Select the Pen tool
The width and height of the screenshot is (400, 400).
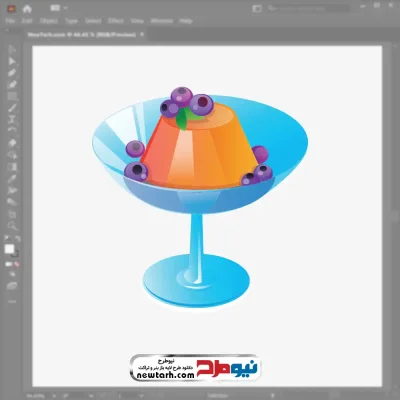(x=12, y=73)
